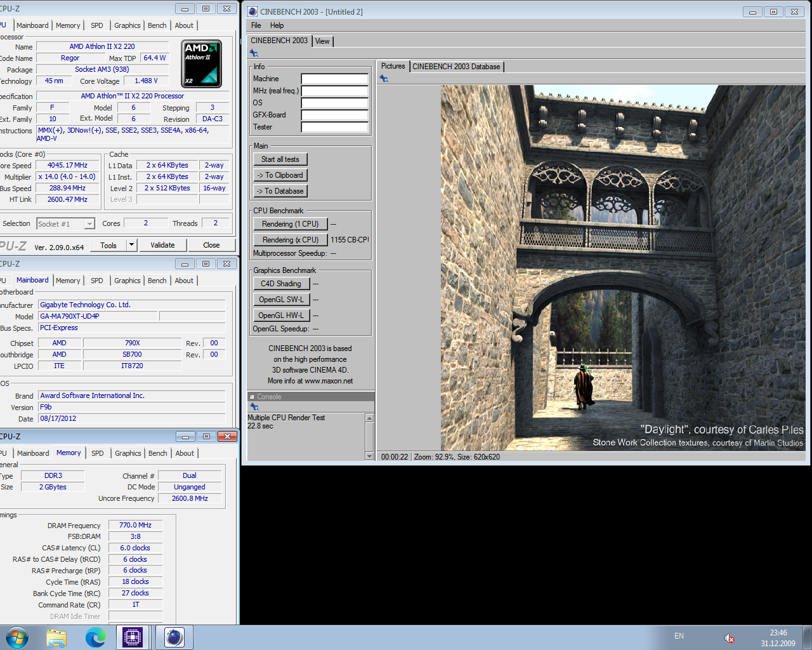Click the Tester input field

pyautogui.click(x=335, y=127)
